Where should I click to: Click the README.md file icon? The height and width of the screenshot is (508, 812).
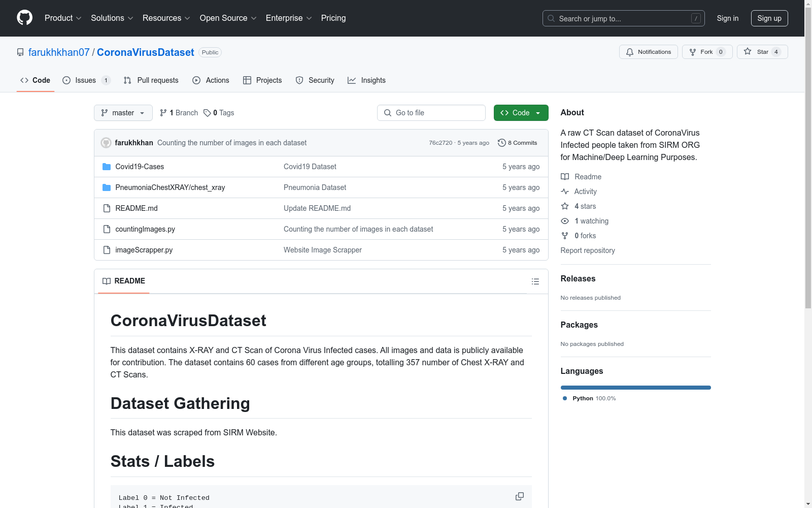tap(107, 208)
